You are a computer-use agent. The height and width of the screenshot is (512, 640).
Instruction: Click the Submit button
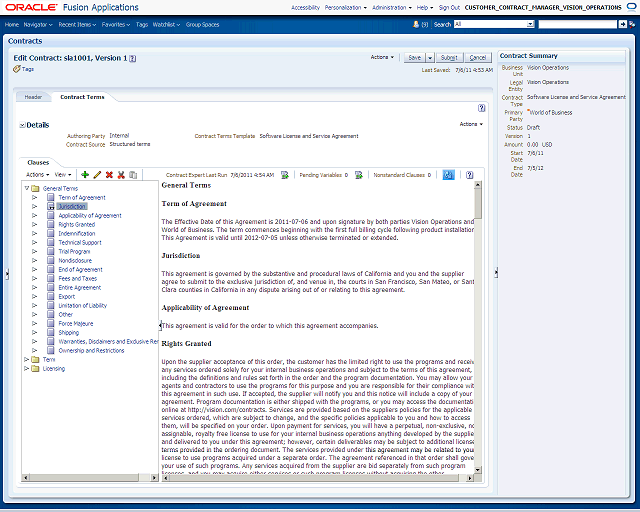449,58
